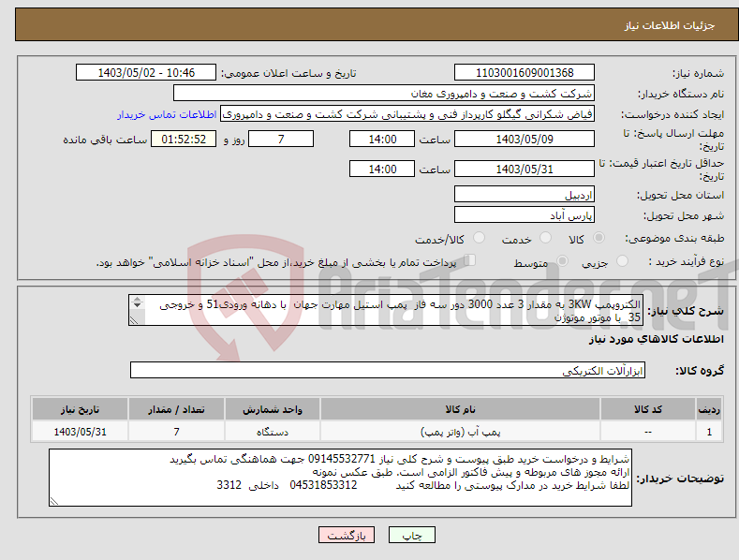This screenshot has width=739, height=560.
Task: Click the delivery city field پارس آباد
Action: coord(525,215)
